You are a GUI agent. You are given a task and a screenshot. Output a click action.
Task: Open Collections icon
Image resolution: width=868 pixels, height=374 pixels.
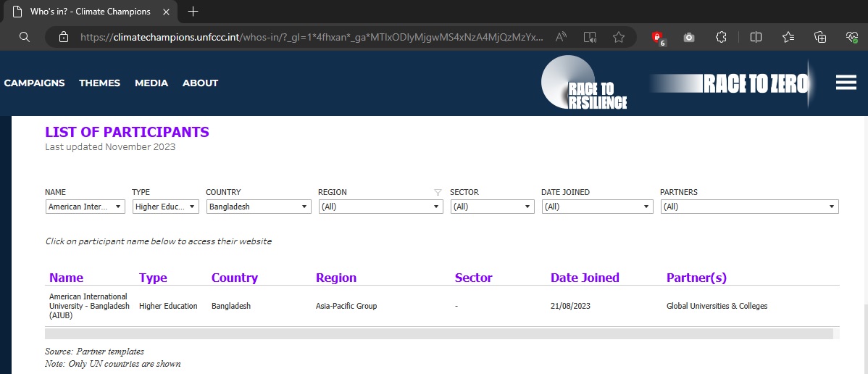[820, 37]
